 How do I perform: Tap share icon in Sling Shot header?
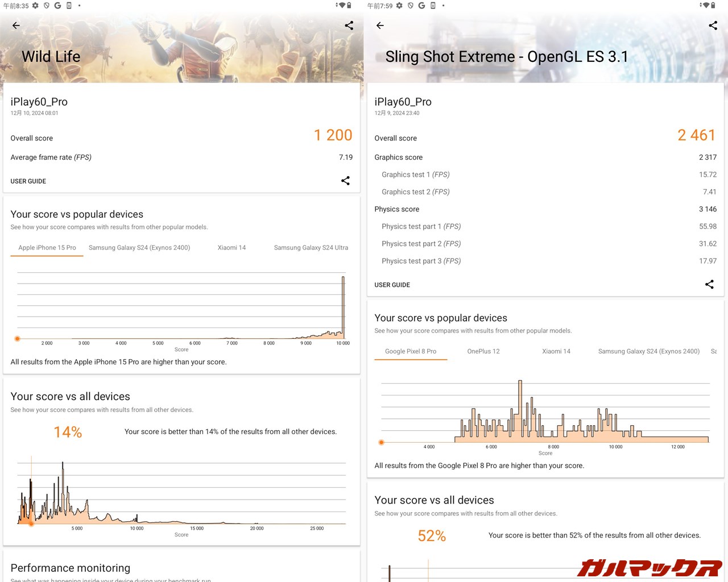[x=713, y=26]
